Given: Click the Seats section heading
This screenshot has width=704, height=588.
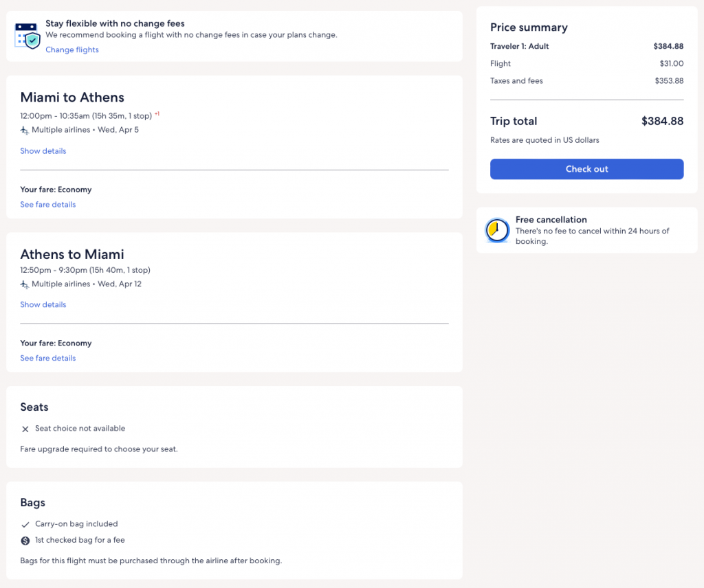Looking at the screenshot, I should click(34, 407).
